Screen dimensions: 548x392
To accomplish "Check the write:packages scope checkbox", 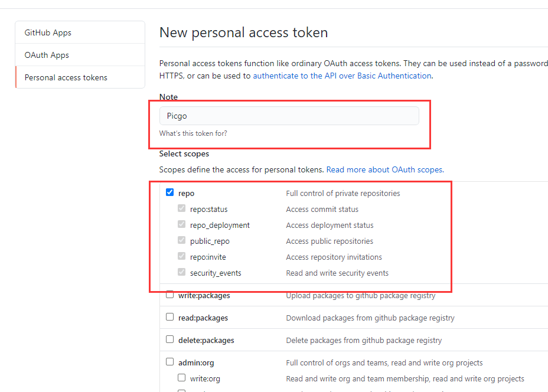I will [x=170, y=295].
